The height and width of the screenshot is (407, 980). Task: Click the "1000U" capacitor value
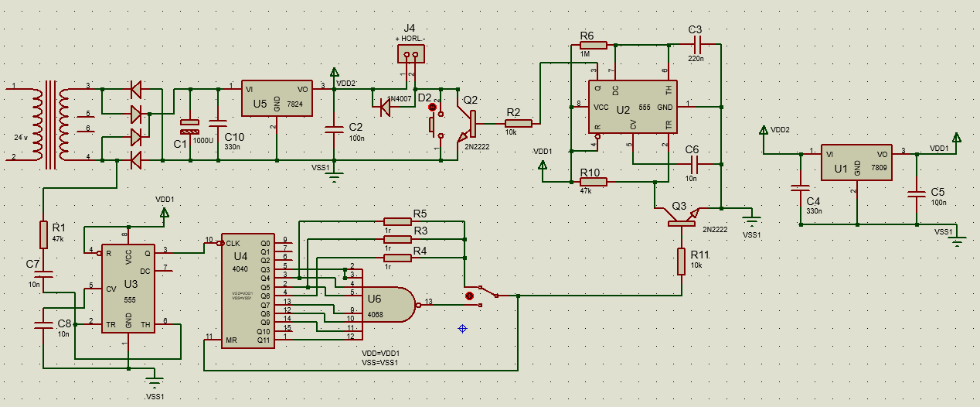[203, 142]
